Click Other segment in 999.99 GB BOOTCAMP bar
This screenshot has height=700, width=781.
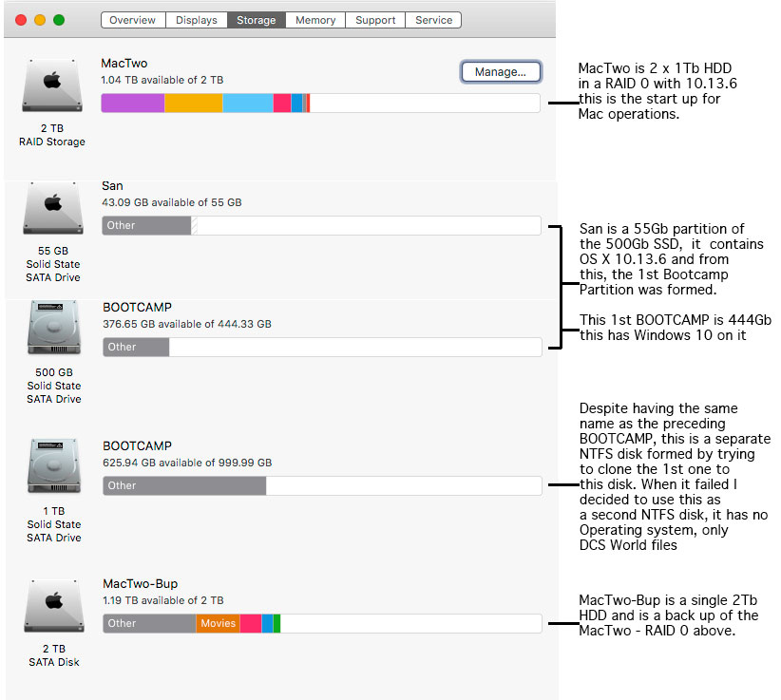(184, 485)
